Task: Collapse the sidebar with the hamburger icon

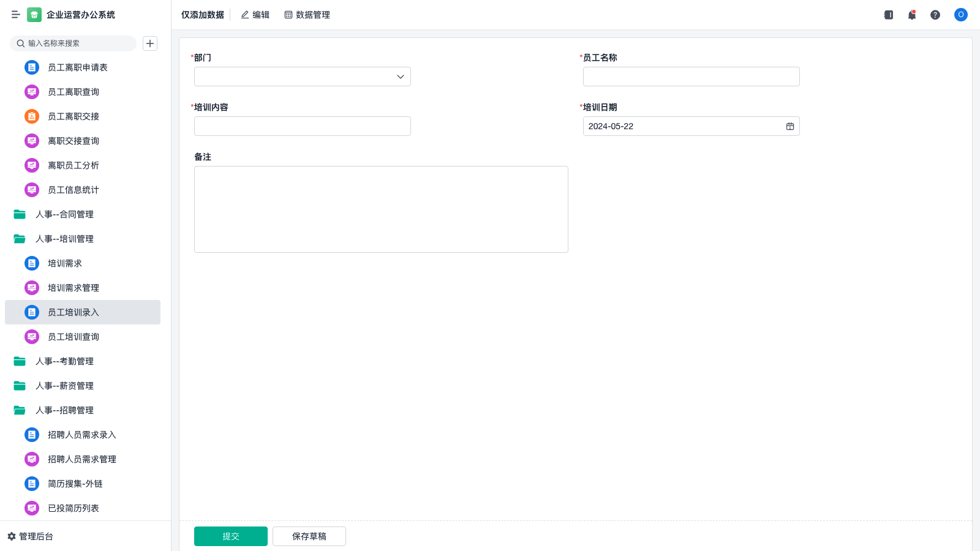Action: coord(15,15)
